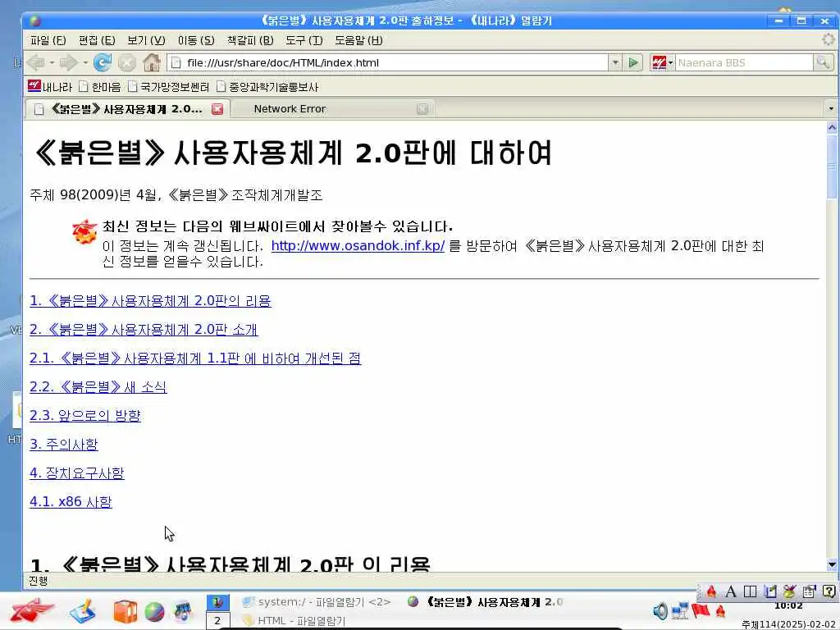The image size is (840, 630).
Task: Open the 내나라 bookmark
Action: coord(50,86)
